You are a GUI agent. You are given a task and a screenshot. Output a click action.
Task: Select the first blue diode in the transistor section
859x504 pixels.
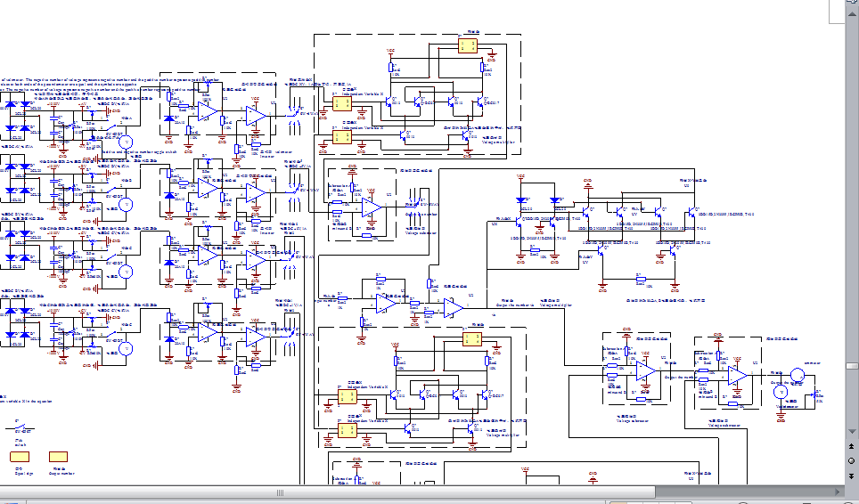tap(521, 200)
